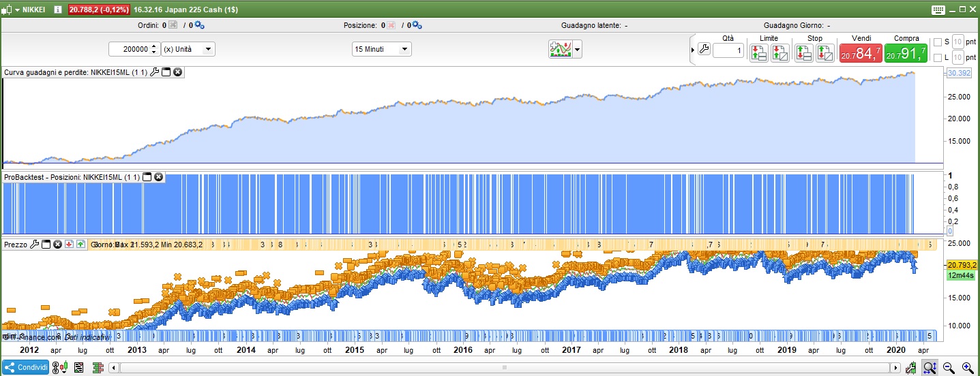Screen dimensions: 980x376
Task: Click the red Vendi sell button
Action: click(861, 52)
